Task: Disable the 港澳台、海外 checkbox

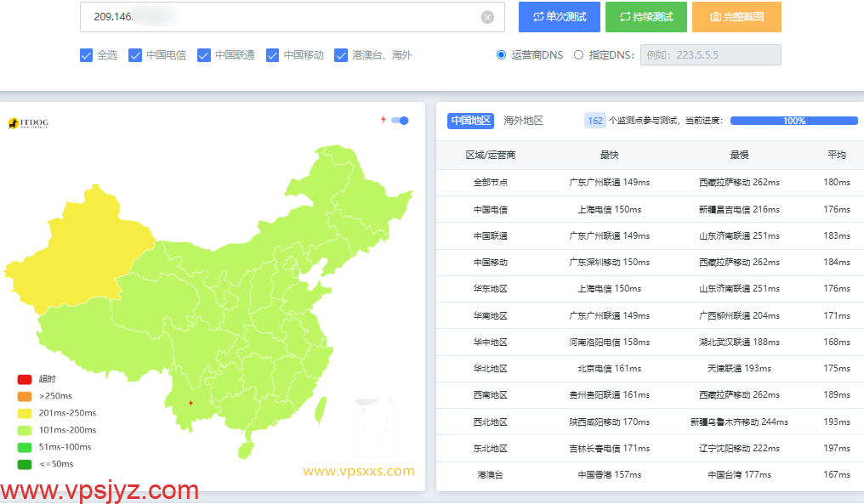Action: [x=341, y=55]
